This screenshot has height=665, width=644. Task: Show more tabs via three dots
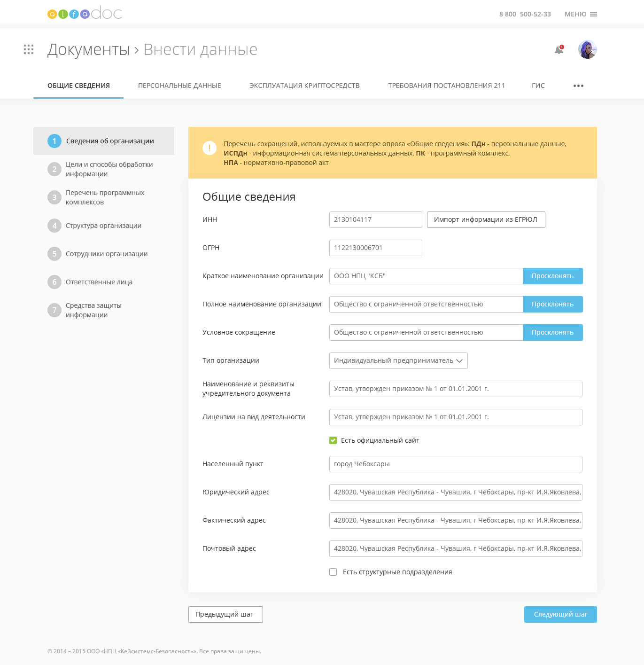578,86
